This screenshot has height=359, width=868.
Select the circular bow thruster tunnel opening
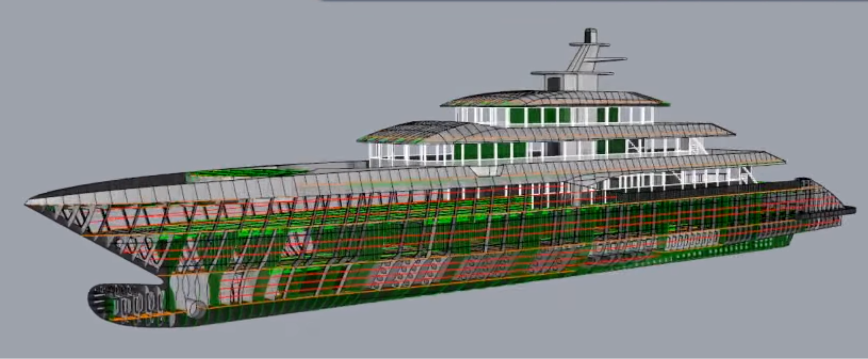point(198,308)
